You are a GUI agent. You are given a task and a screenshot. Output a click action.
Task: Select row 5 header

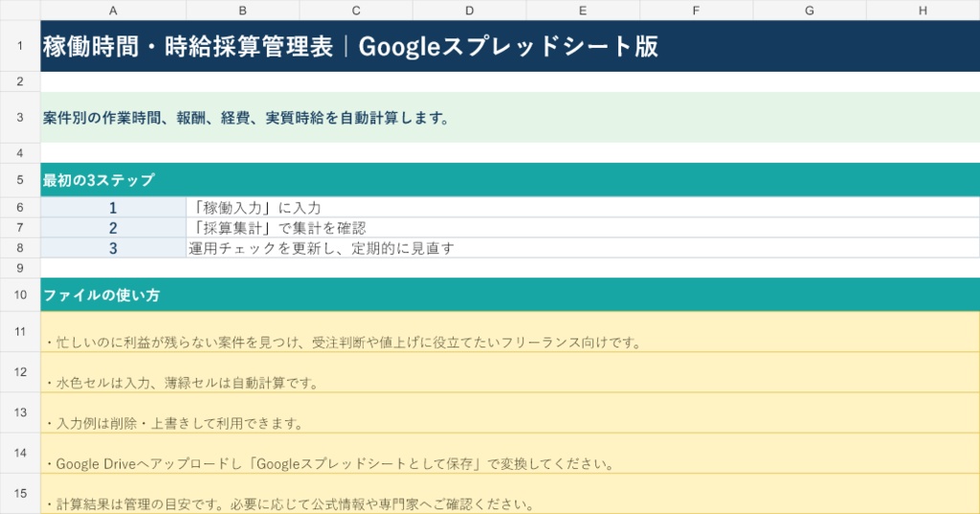pyautogui.click(x=20, y=179)
